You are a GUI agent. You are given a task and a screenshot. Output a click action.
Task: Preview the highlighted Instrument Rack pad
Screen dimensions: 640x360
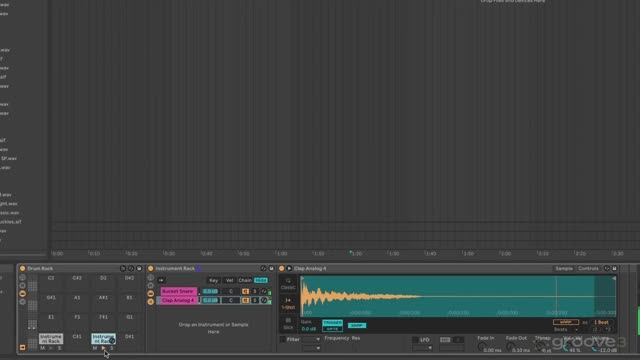point(103,348)
